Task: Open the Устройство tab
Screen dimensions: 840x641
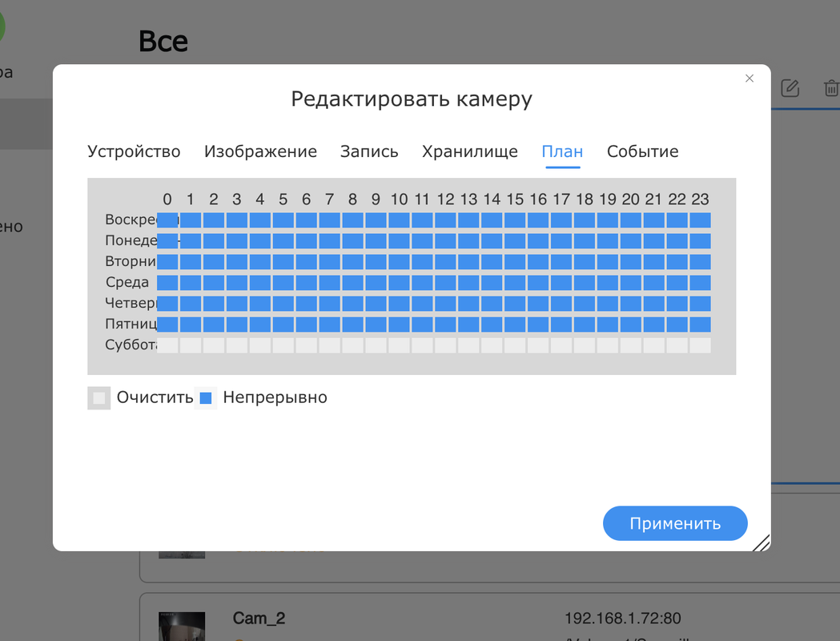Action: [134, 151]
